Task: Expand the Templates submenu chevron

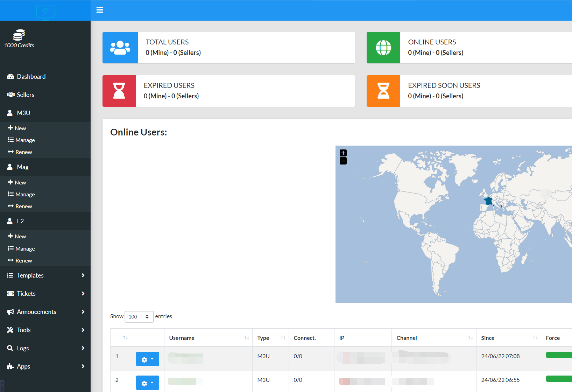Action: pos(83,275)
